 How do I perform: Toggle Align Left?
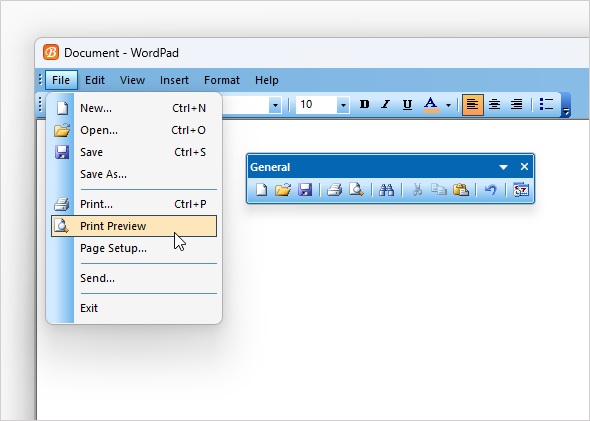(473, 104)
